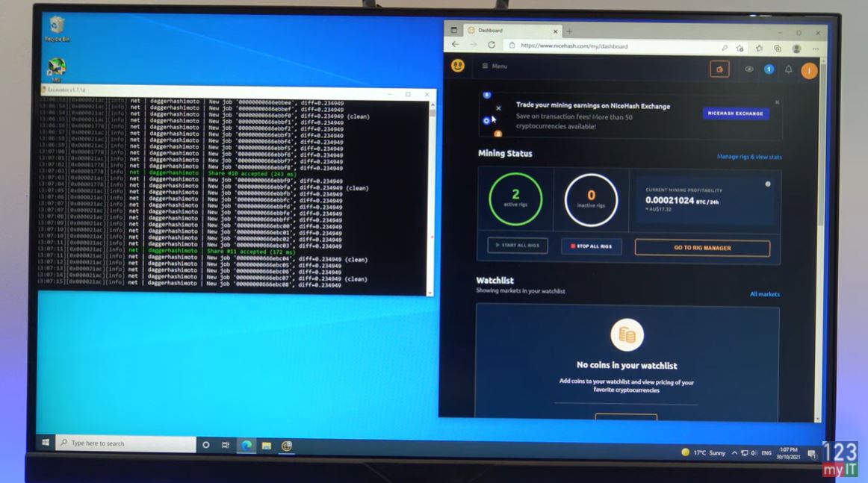Click the Share #11 accepted log line
868x483 pixels.
tap(251, 252)
